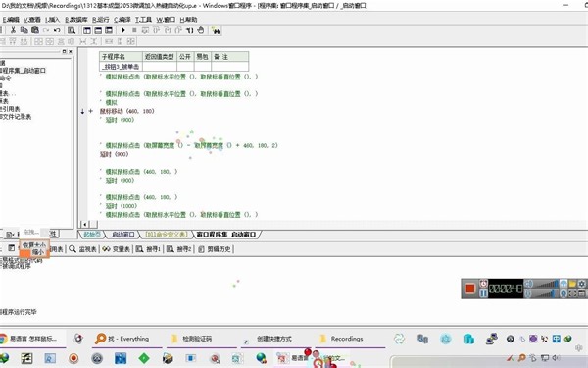Select the 窗口程序集_启动窗口 tab
Viewport: 588px width, 368px height.
click(x=226, y=235)
